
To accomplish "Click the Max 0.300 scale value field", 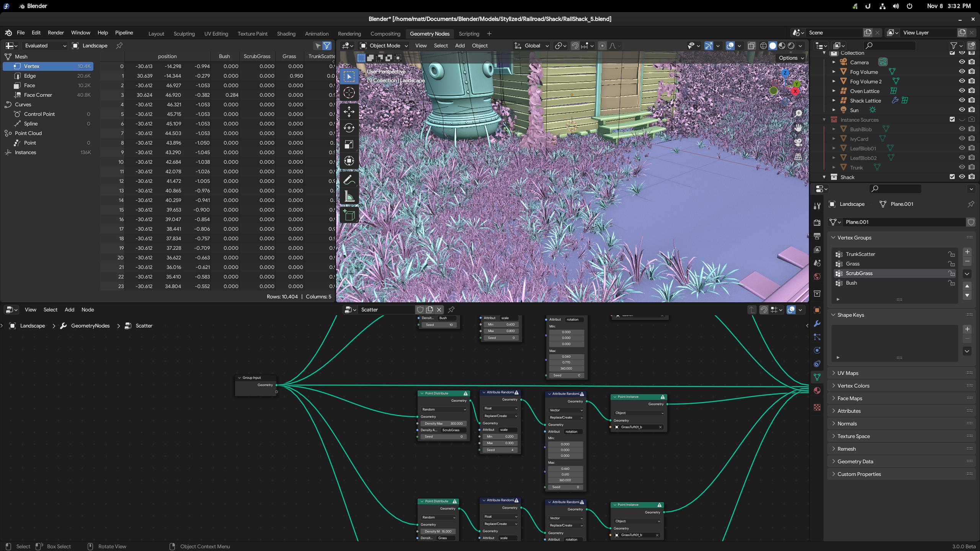I will tap(500, 443).
